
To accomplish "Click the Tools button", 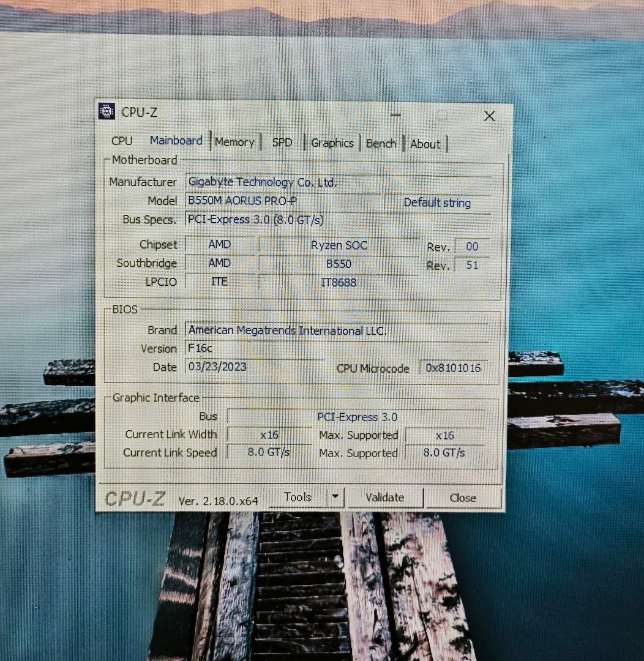I will point(298,498).
